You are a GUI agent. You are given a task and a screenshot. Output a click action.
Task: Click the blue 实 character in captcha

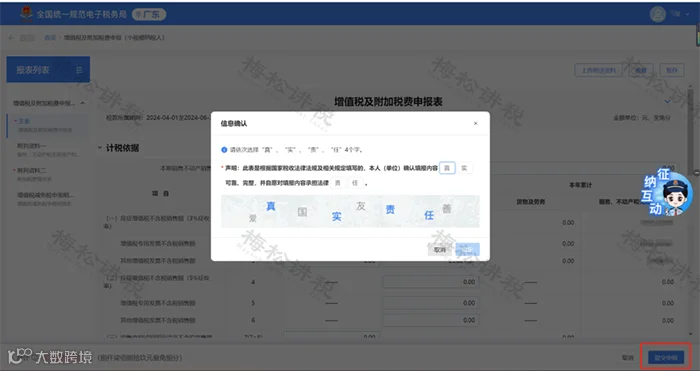(x=337, y=217)
